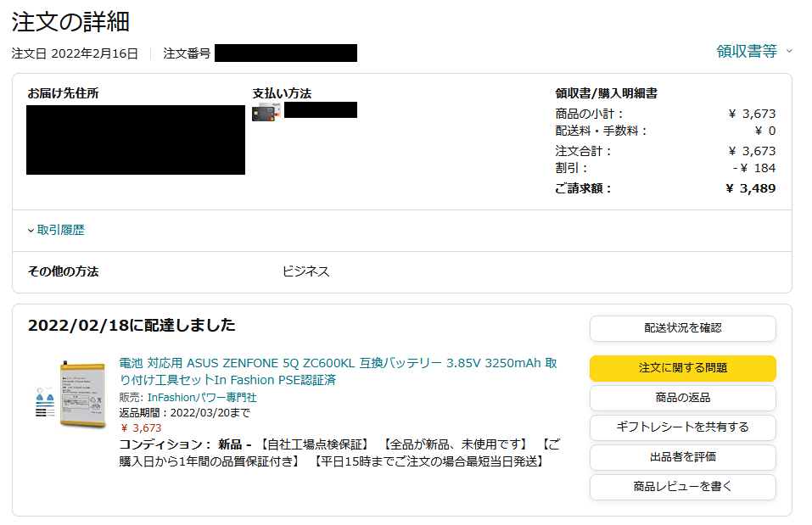Click ギフトレシートを共有する button
The height and width of the screenshot is (525, 812).
click(682, 427)
